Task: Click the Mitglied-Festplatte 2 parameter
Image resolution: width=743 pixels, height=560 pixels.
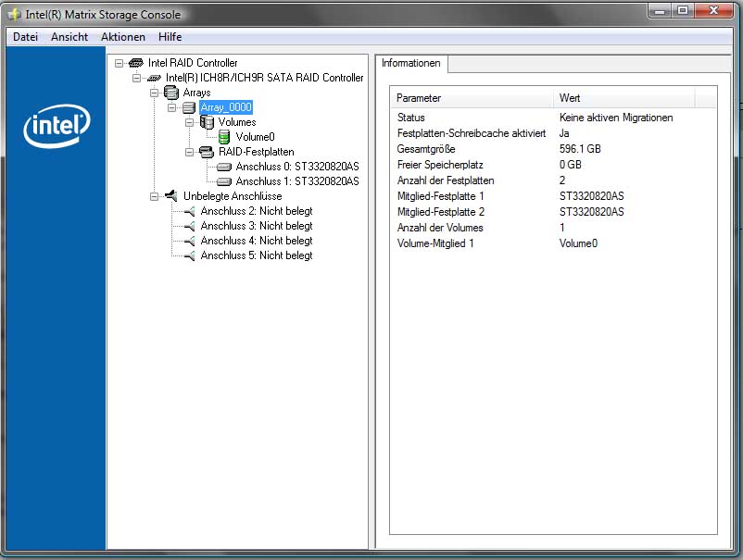Action: pos(440,212)
